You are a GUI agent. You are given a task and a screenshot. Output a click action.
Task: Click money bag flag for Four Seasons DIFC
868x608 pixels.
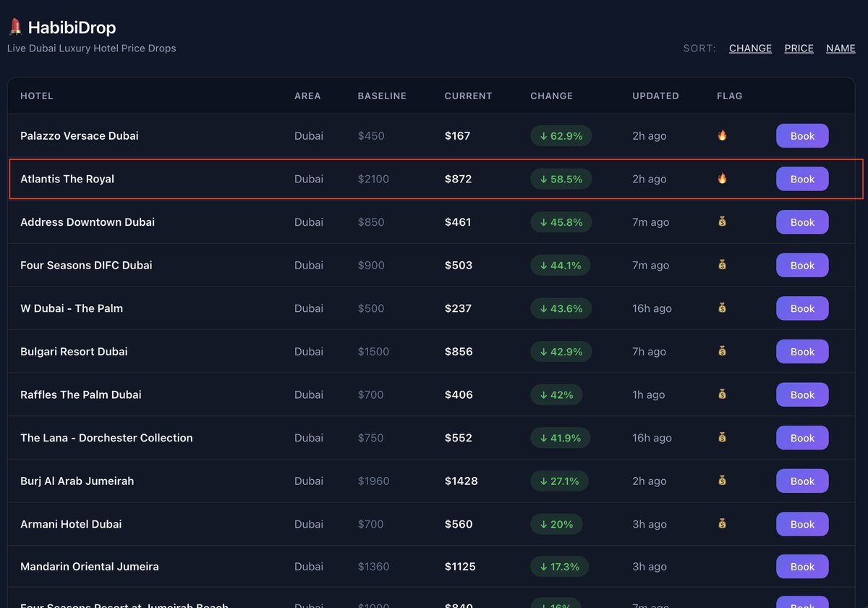(x=722, y=265)
